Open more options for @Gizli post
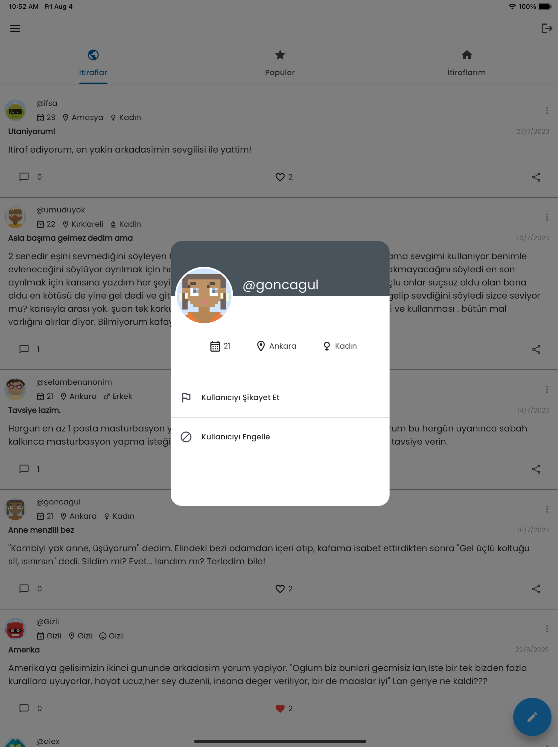The image size is (560, 747). (x=547, y=629)
